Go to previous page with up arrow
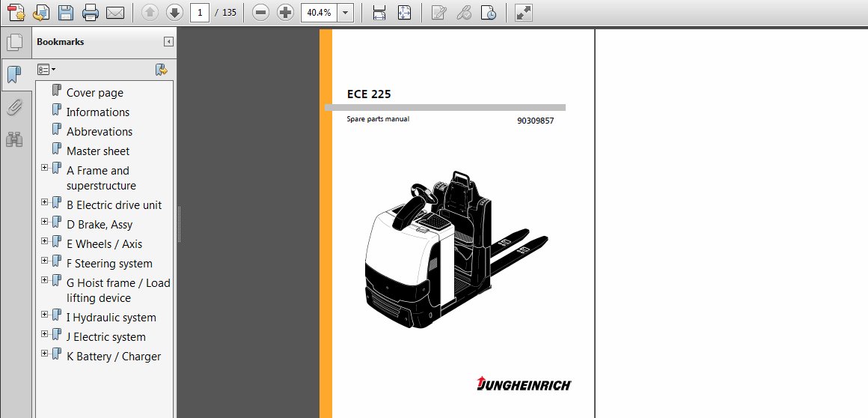 click(150, 12)
